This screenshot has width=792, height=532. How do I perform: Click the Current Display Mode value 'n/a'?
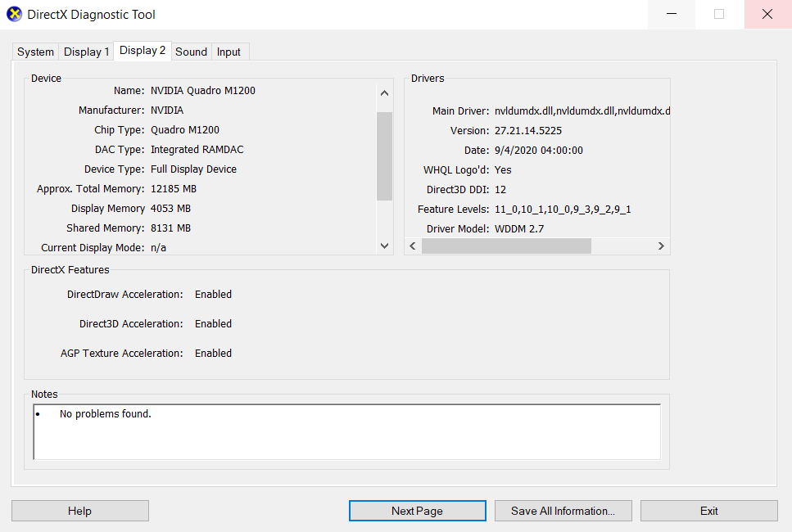click(159, 248)
